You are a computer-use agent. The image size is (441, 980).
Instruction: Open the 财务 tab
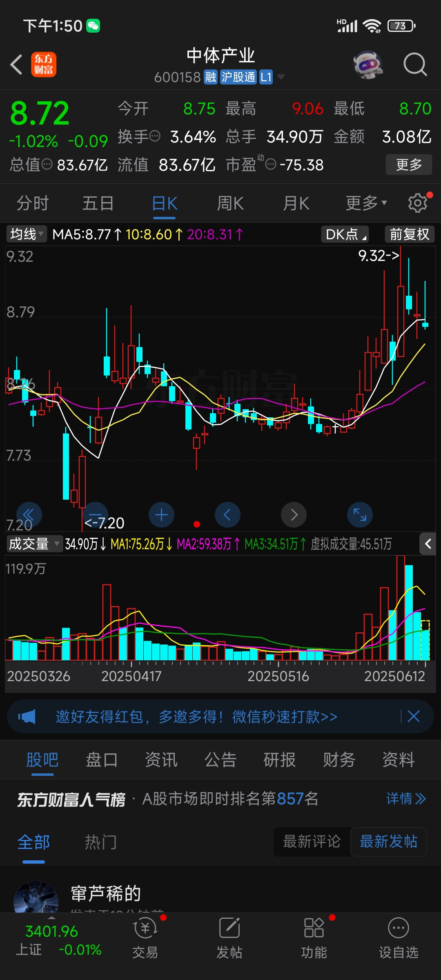[x=339, y=760]
